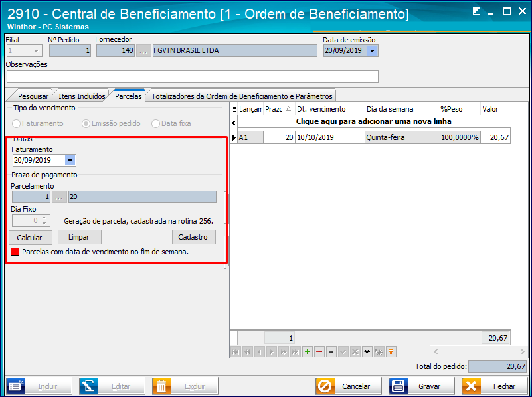Click the X cancel-edit navigator icon
The width and height of the screenshot is (532, 397).
(355, 352)
